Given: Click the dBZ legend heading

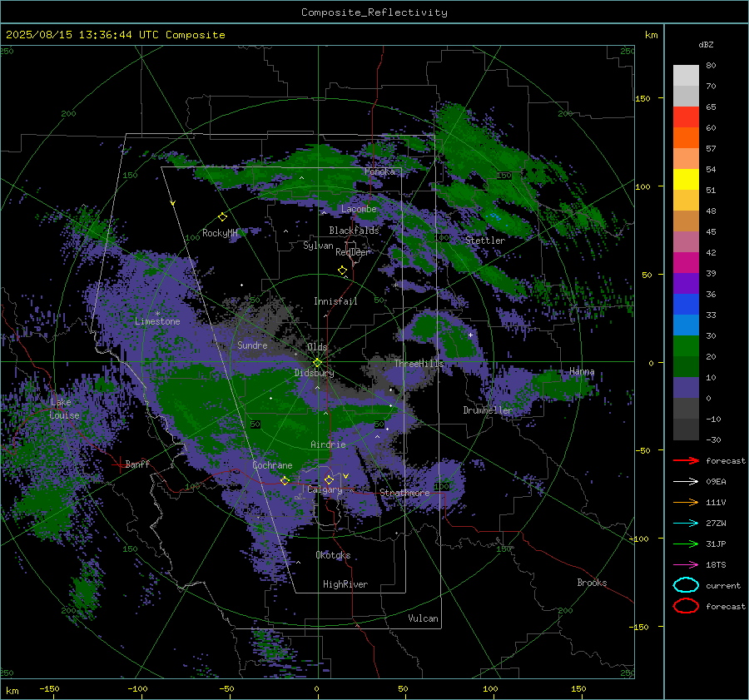Looking at the screenshot, I should pos(706,44).
